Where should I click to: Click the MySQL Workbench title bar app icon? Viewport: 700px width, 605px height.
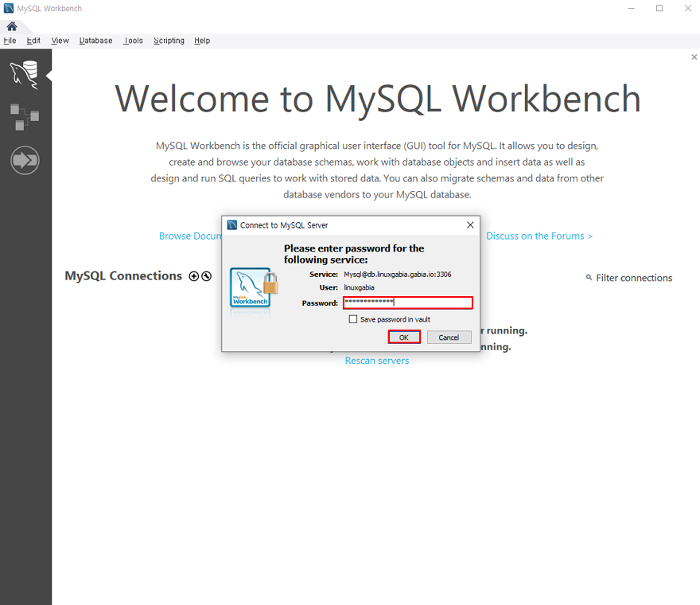click(x=9, y=8)
